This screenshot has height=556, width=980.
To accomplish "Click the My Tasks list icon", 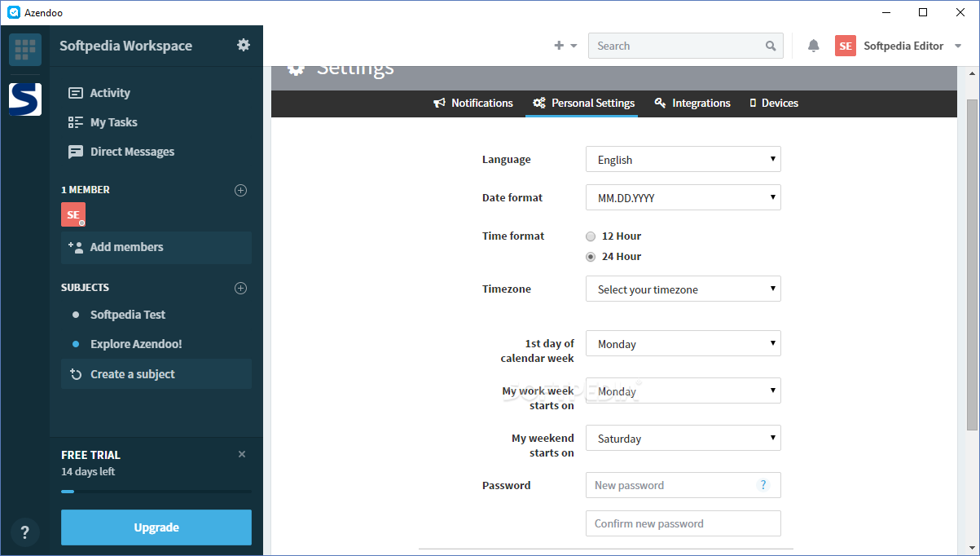I will pos(76,122).
